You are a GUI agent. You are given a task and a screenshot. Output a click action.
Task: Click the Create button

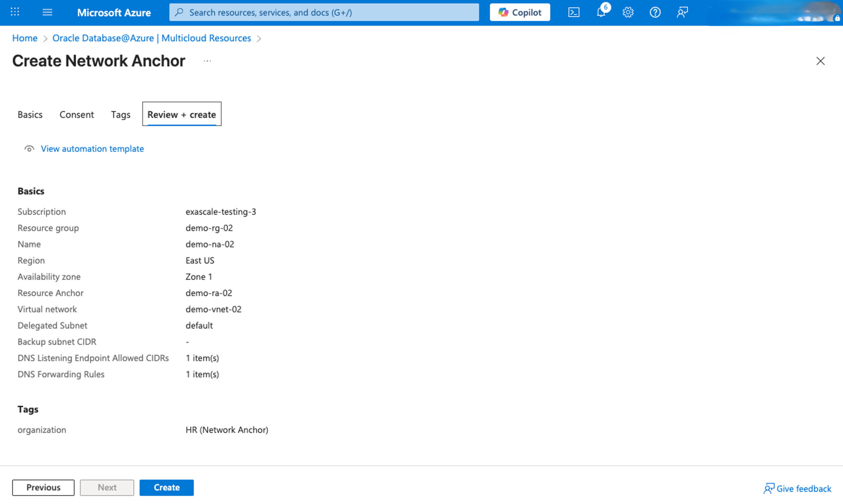(x=166, y=487)
